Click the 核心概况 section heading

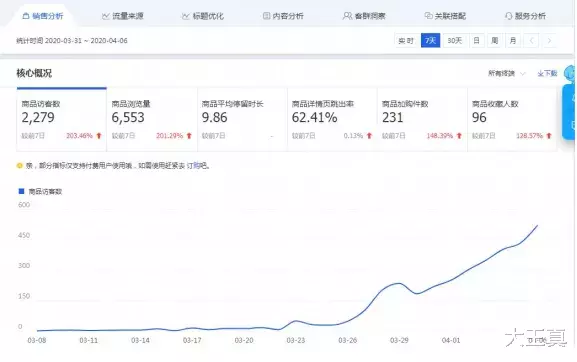click(34, 73)
